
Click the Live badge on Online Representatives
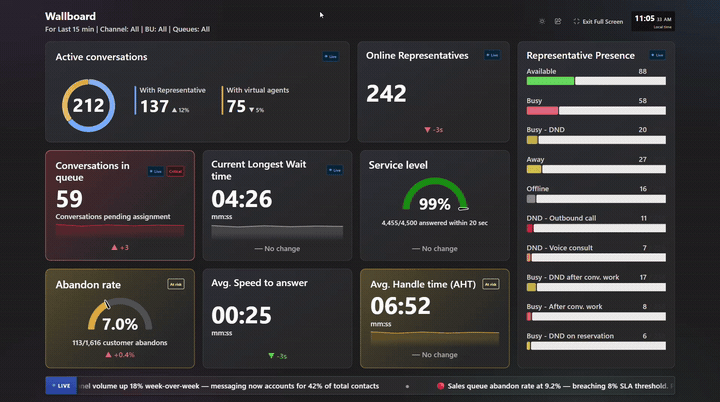492,55
